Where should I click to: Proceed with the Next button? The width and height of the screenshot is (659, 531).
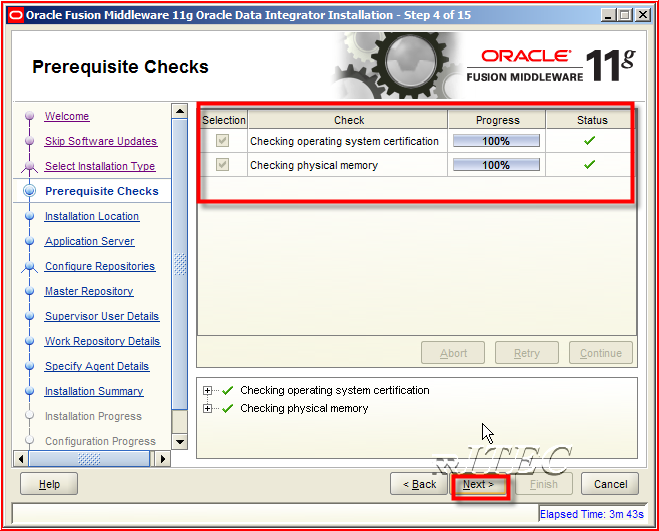coord(478,484)
